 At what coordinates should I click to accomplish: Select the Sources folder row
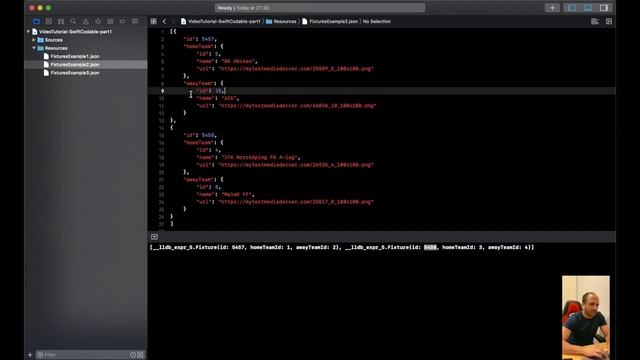pos(86,40)
